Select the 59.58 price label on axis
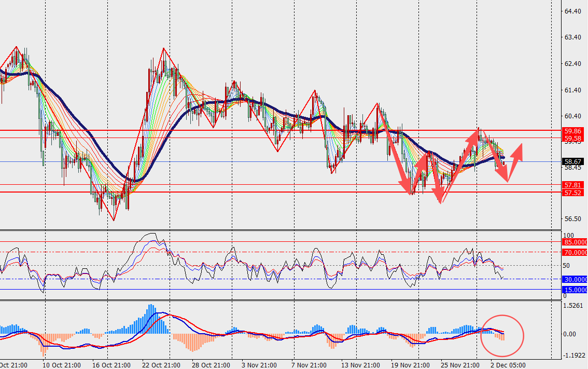The width and height of the screenshot is (588, 369). [x=572, y=138]
